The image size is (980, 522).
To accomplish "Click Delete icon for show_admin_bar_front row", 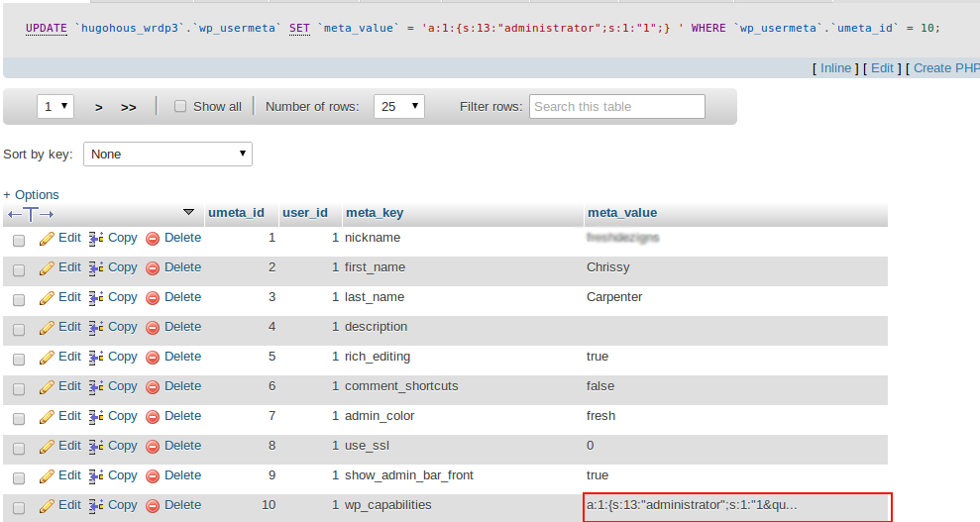I will point(153,476).
